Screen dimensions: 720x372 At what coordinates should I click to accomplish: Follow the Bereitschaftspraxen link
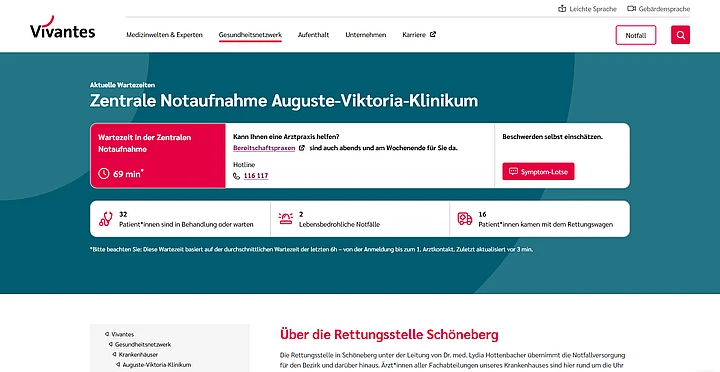[264, 148]
